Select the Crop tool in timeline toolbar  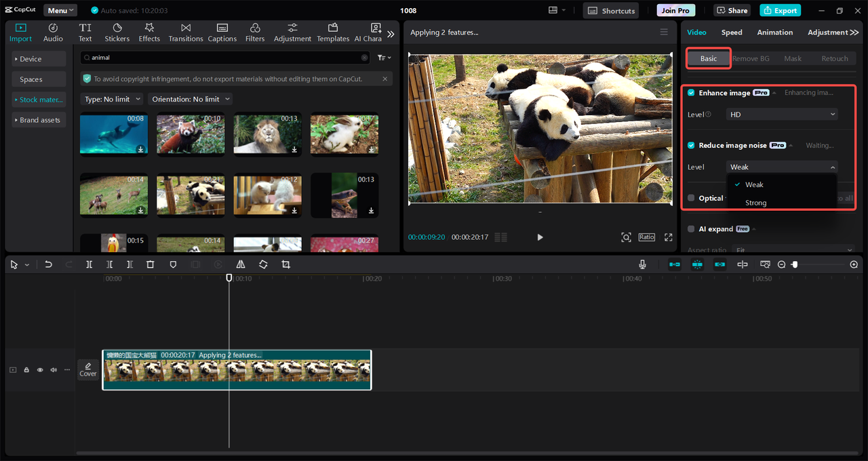coord(285,264)
